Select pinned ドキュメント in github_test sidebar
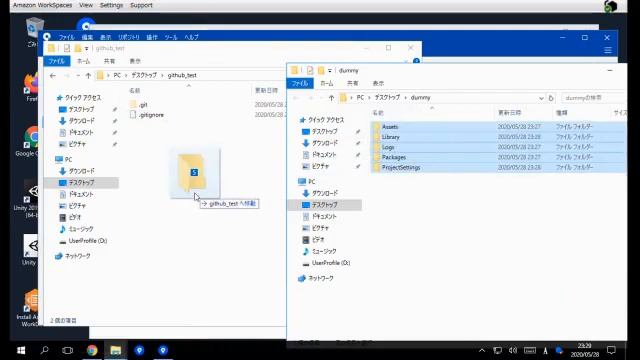Screen dimensions: 640x360 (81, 133)
